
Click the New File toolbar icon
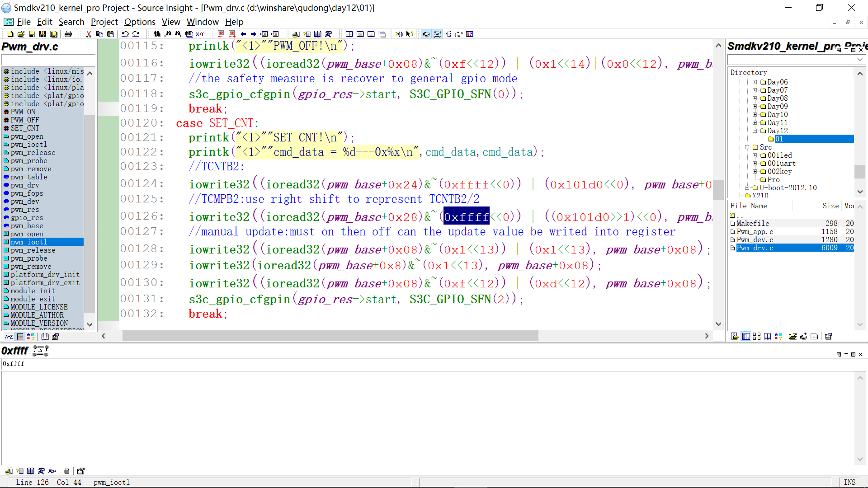click(10, 34)
